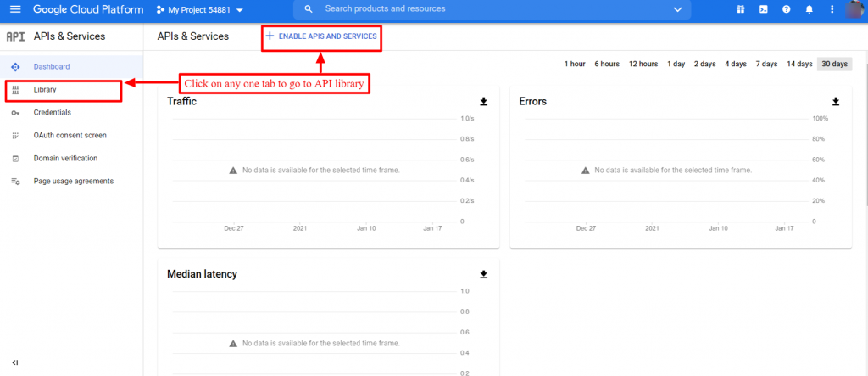Activate the Cloud Shell terminal icon
The image size is (868, 376).
764,9
